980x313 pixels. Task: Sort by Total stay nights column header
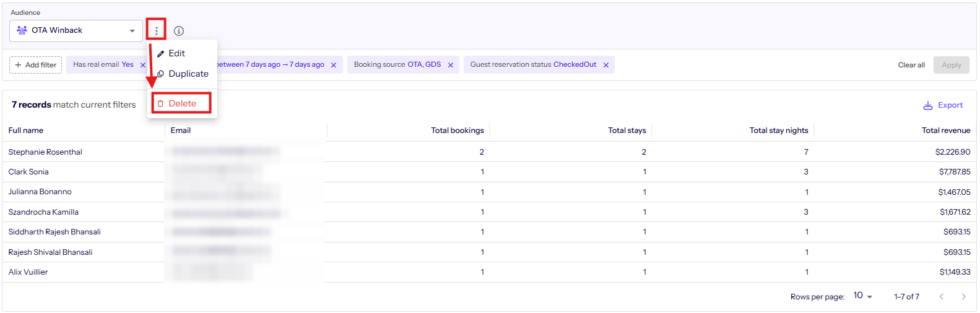point(779,131)
